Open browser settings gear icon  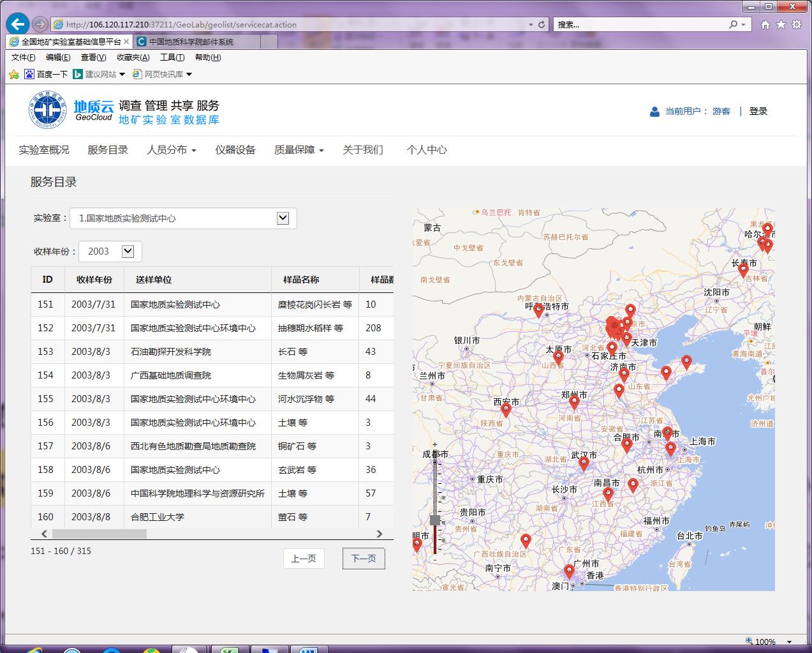point(796,24)
